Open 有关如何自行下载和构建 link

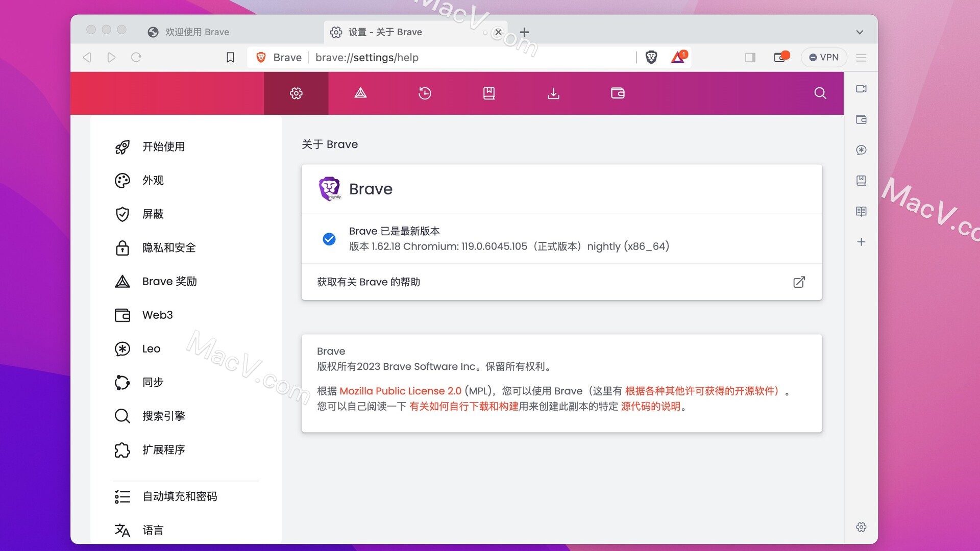click(463, 407)
